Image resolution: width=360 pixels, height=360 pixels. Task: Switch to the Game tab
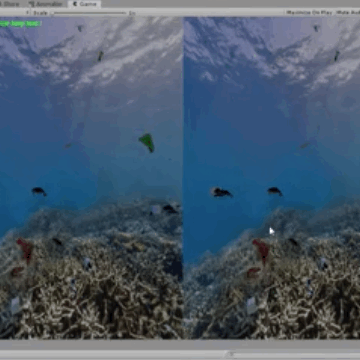(x=85, y=4)
